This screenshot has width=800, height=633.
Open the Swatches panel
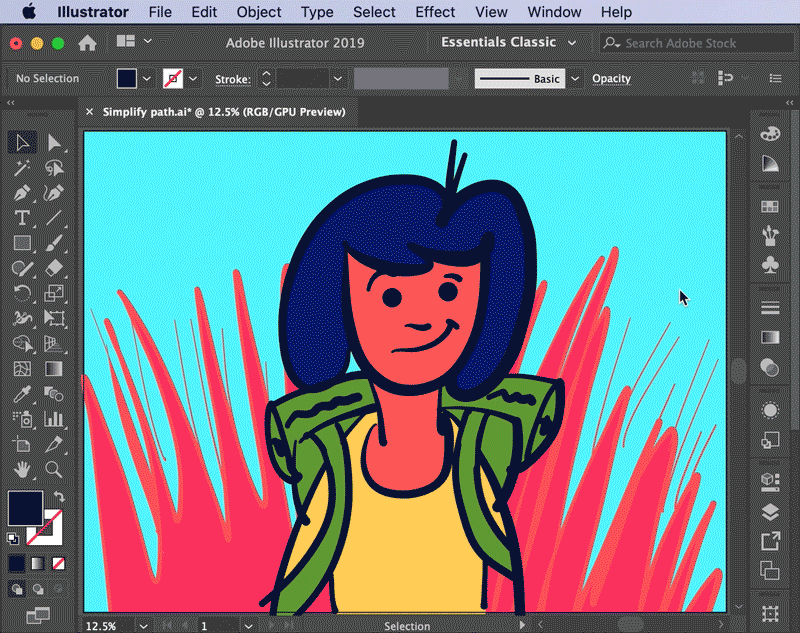(770, 205)
